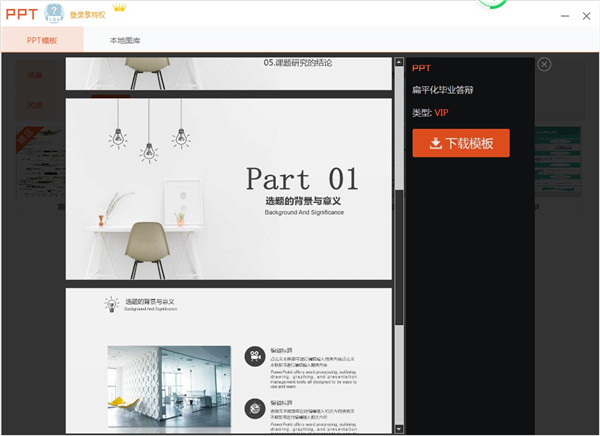Click the red VIP type label
This screenshot has height=436, width=600.
pos(441,113)
